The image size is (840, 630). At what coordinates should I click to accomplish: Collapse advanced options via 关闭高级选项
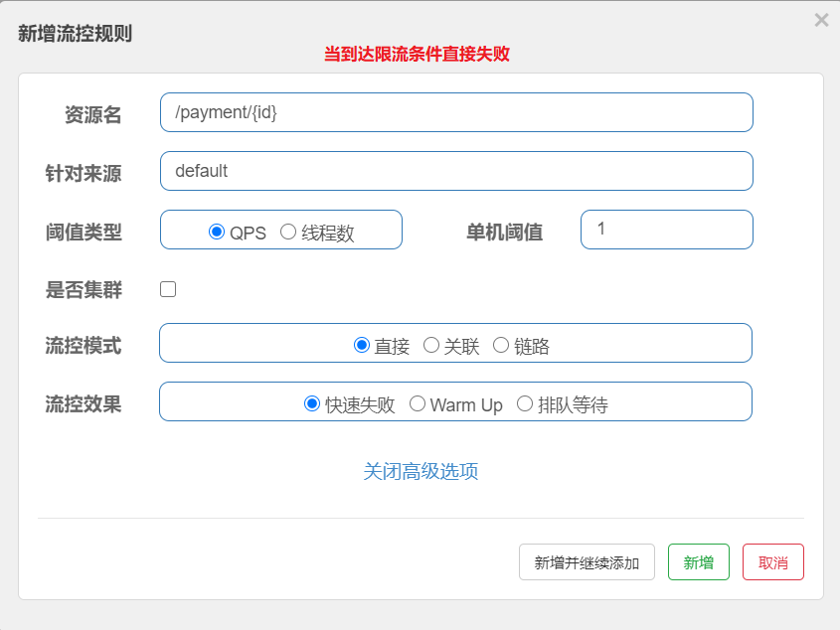point(420,471)
